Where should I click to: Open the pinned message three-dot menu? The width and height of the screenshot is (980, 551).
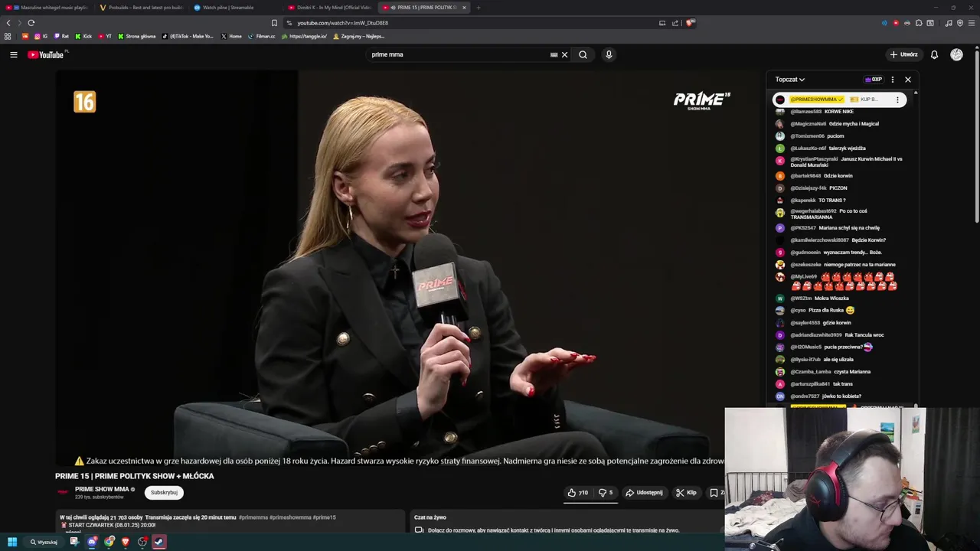897,99
